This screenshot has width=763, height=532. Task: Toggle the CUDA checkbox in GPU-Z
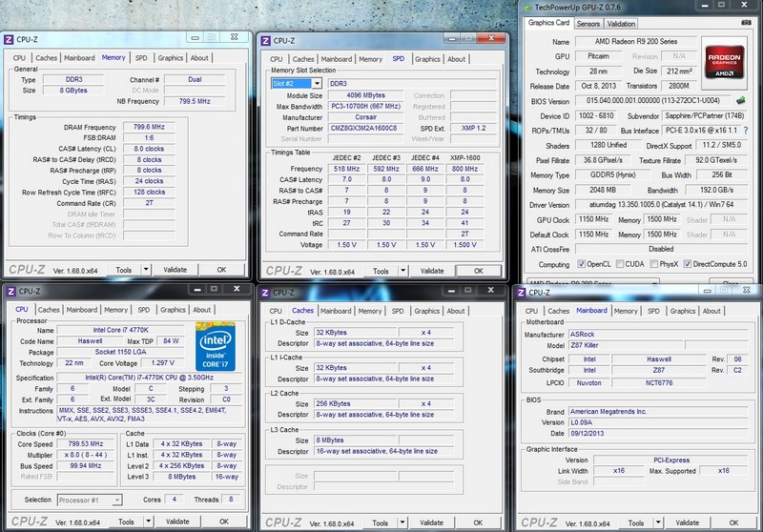pos(619,264)
